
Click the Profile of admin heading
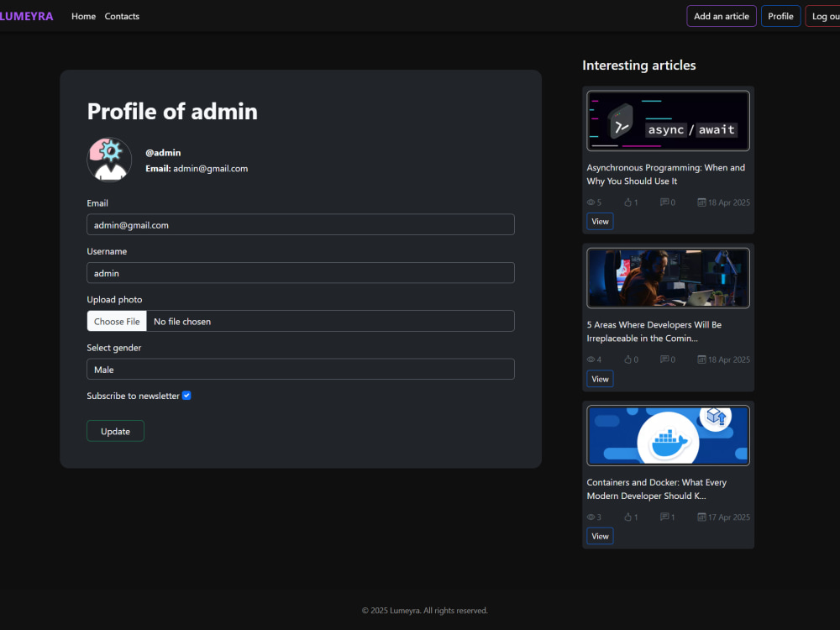(172, 112)
